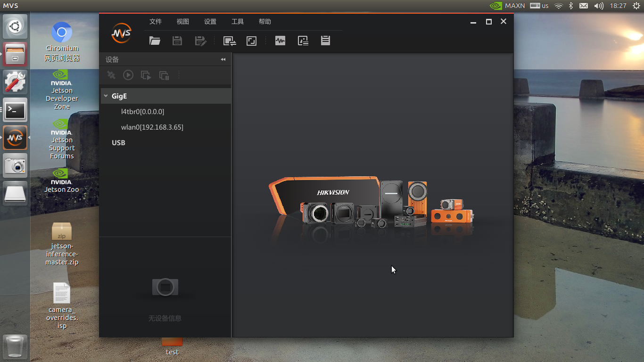Click the start grabbing for all devices icon
The image size is (644, 362).
coord(146,75)
